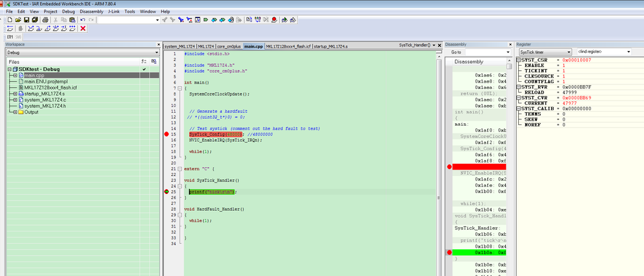Click the Open file folder icon
Viewport: 644px width, 276px height.
click(18, 19)
